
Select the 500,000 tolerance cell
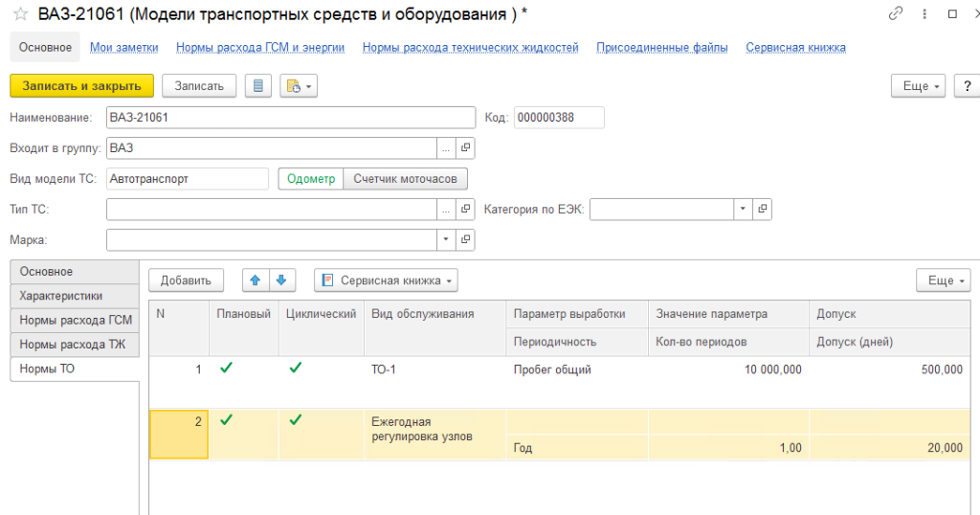889,369
